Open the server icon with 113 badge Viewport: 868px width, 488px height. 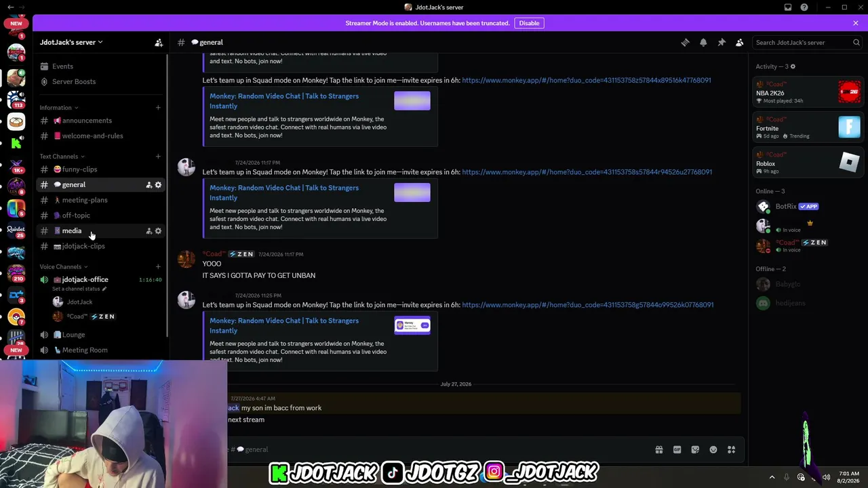click(x=16, y=99)
